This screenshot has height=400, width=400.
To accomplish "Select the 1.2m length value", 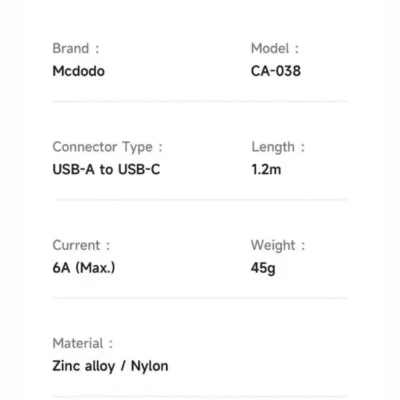I will [266, 169].
